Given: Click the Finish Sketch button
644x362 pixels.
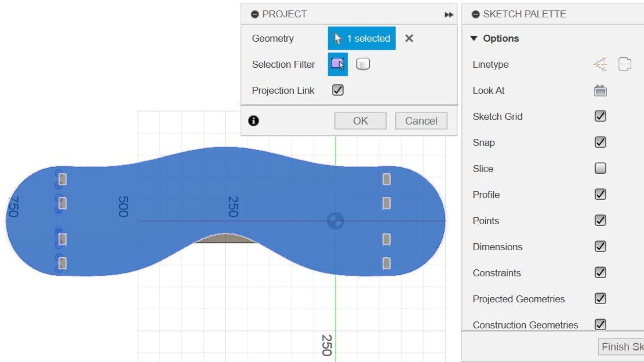Looking at the screenshot, I should pos(621,347).
